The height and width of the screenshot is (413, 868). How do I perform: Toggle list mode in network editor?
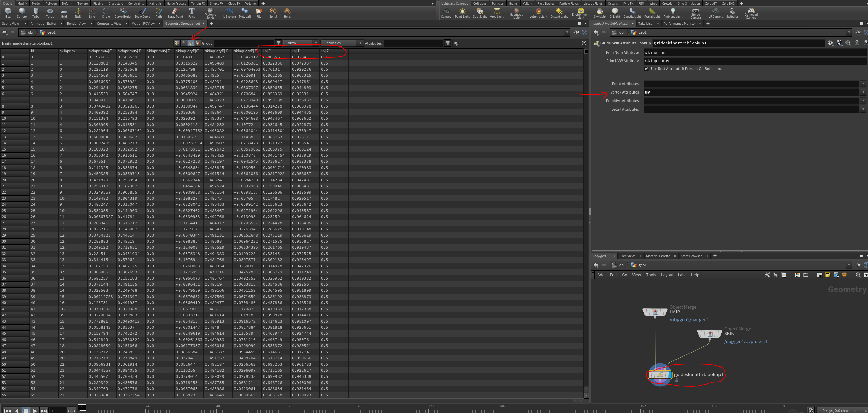[x=784, y=275]
